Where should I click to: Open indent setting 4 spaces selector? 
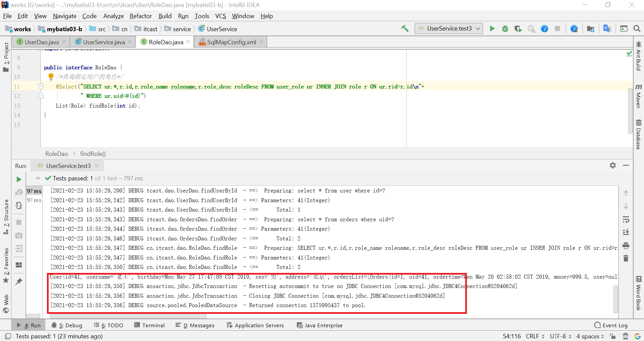click(x=590, y=336)
